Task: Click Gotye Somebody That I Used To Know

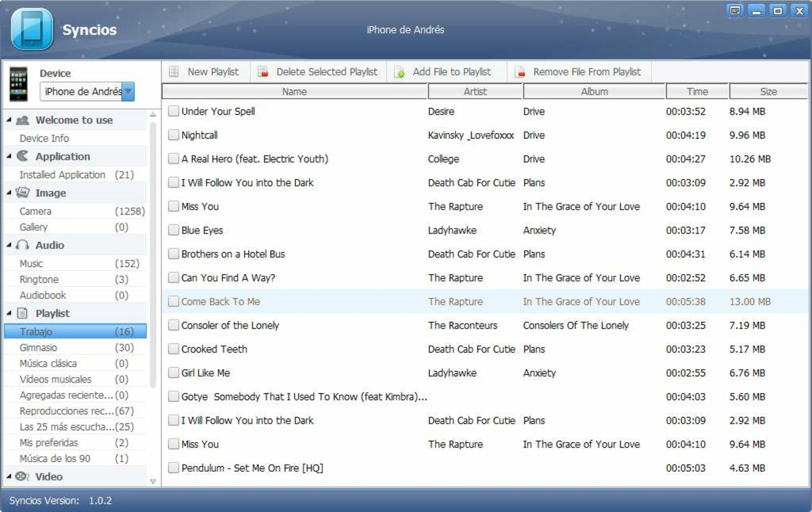Action: pyautogui.click(x=304, y=397)
